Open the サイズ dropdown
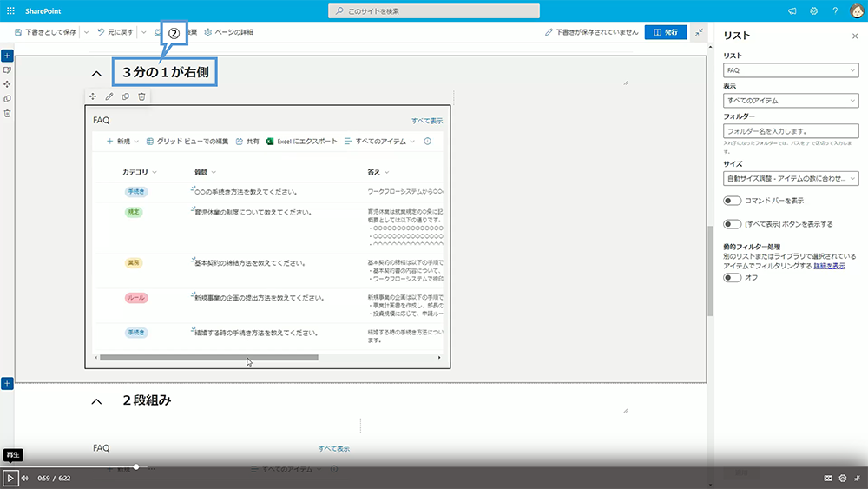The width and height of the screenshot is (868, 489). point(790,178)
